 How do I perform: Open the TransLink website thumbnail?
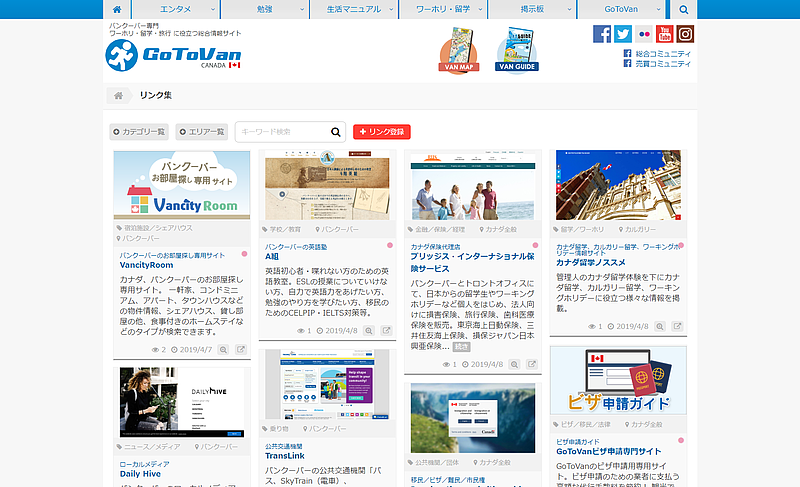[327, 385]
